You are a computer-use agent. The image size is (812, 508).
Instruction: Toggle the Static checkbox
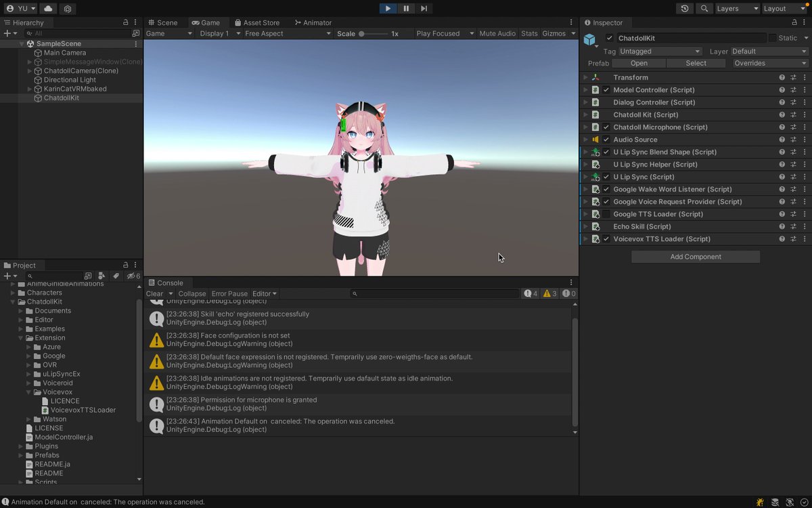pyautogui.click(x=772, y=38)
